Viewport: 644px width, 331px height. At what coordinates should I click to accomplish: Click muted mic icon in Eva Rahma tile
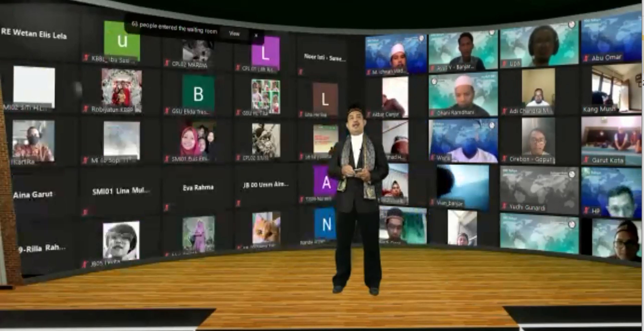(167, 207)
